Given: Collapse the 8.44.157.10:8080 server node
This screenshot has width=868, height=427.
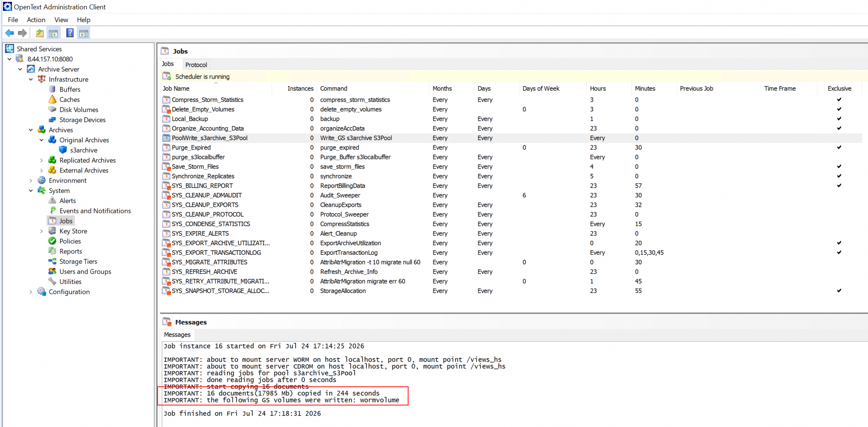Looking at the screenshot, I should point(9,59).
